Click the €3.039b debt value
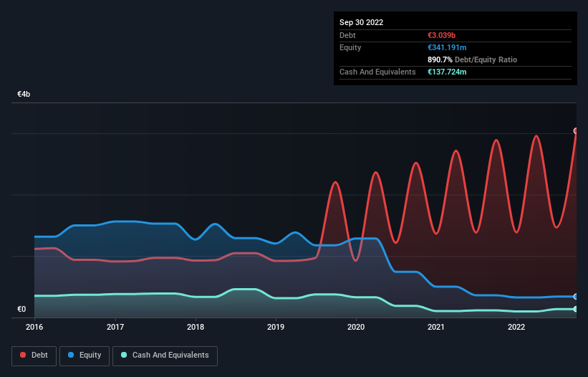Screen dimensions: 588x377 [441, 35]
